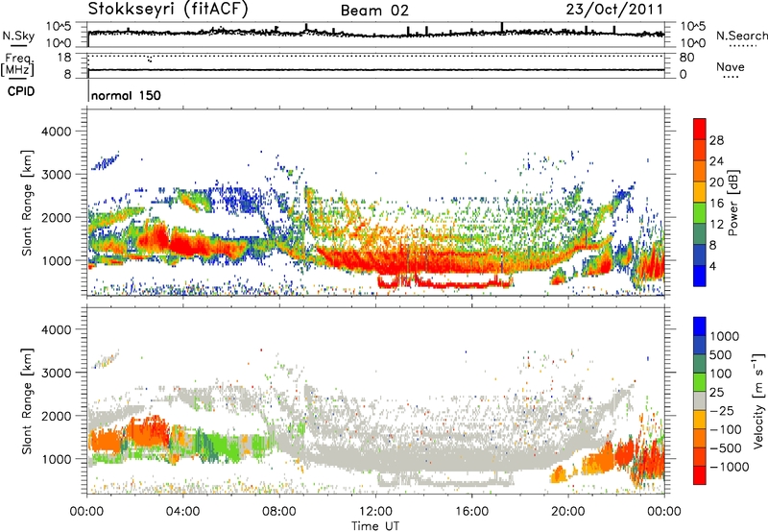Click the 18 tick on frequency axis
Viewport: 768px width, 532px height.
64,58
